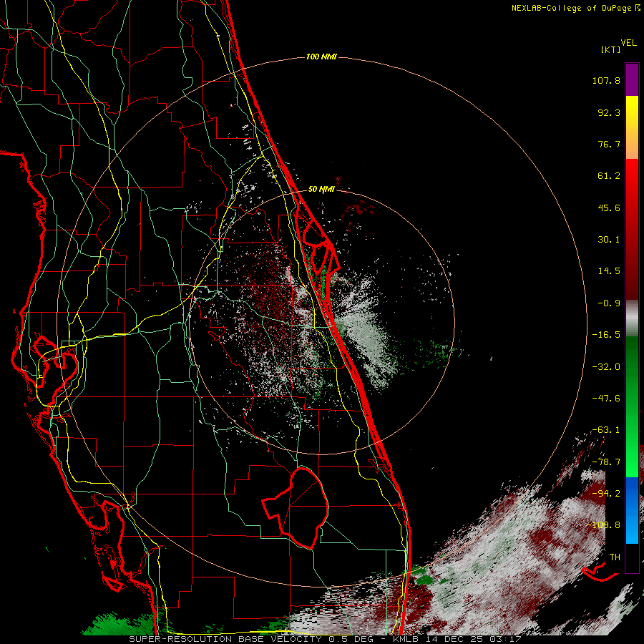Select the -94.2 velocity scale value

pos(606,493)
